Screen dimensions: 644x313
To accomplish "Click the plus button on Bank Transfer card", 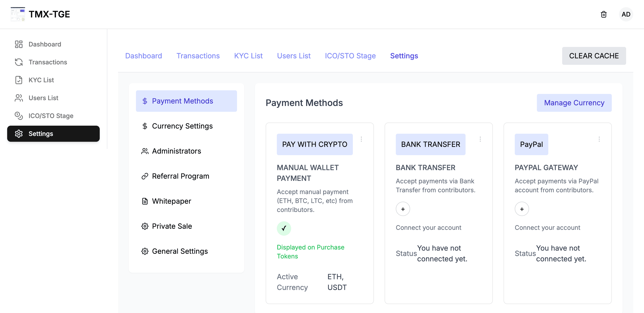I will pyautogui.click(x=403, y=209).
